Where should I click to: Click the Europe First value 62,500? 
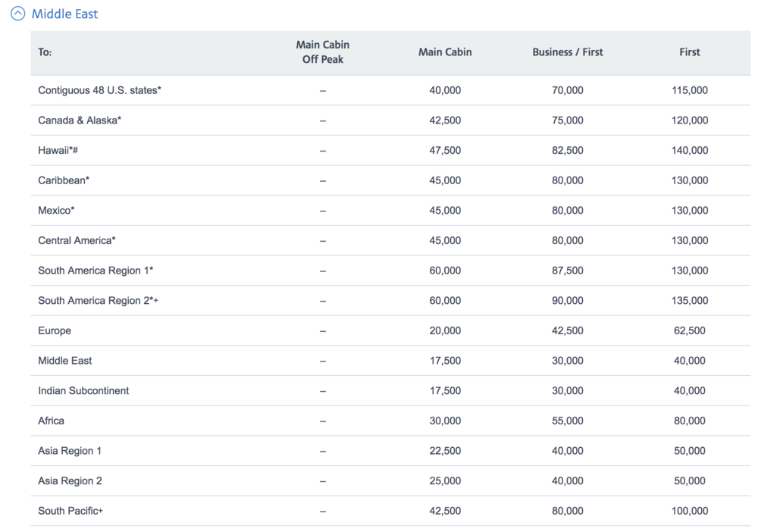pos(690,330)
